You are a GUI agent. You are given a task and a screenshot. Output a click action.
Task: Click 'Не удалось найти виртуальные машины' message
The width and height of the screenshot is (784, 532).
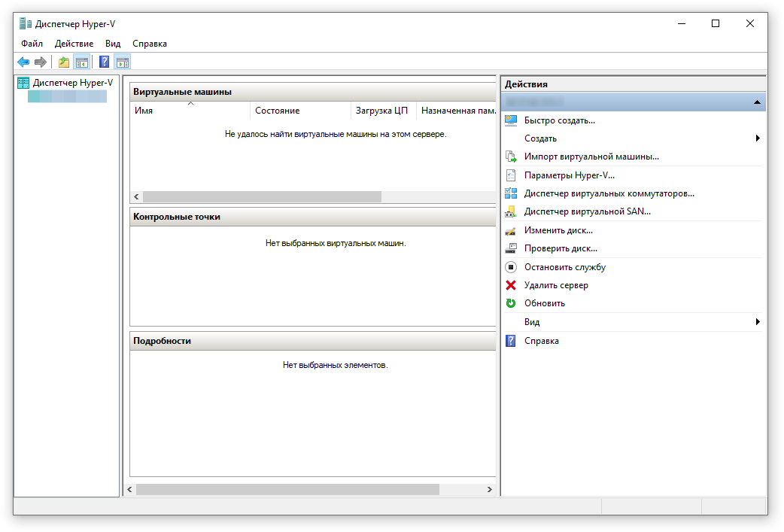coord(336,134)
